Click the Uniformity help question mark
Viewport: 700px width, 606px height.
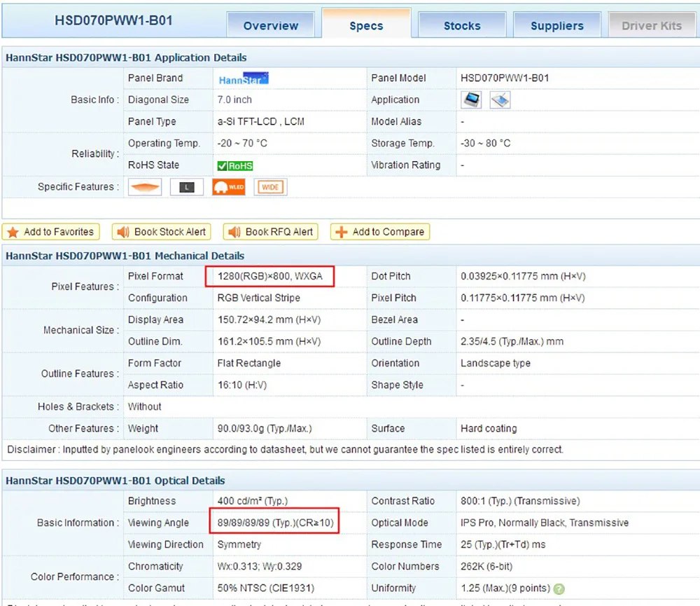(x=559, y=589)
